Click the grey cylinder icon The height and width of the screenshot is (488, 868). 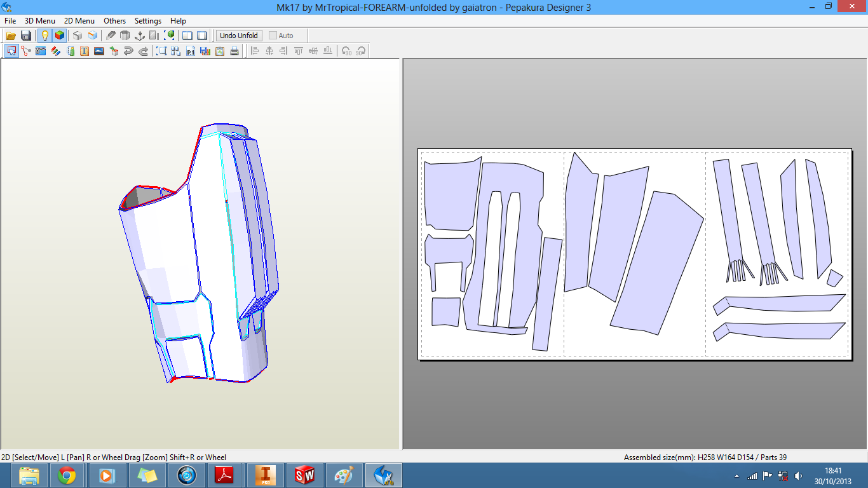click(x=125, y=36)
